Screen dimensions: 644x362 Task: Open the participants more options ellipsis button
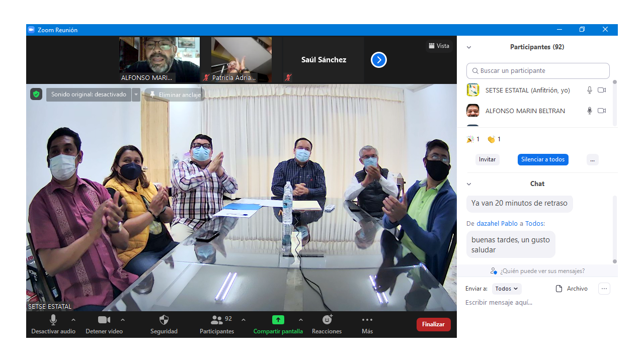coord(592,159)
